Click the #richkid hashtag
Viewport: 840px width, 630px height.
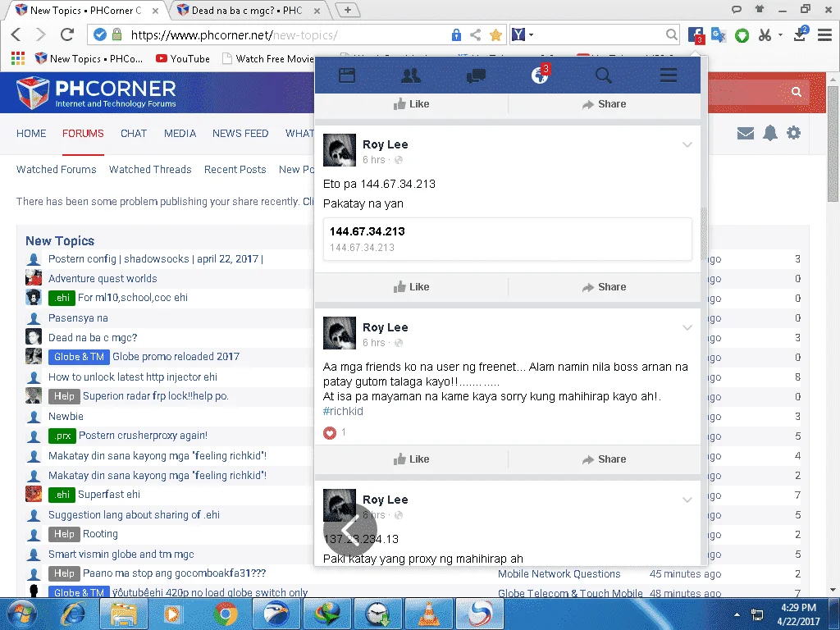[343, 411]
